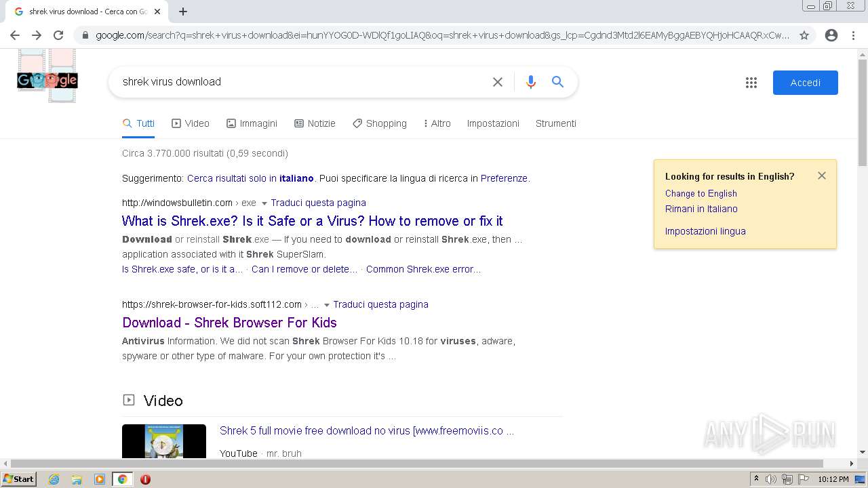Open 'Download - Shrek Browser For Kids' result
Viewport: 868px width, 488px height.
pos(229,323)
